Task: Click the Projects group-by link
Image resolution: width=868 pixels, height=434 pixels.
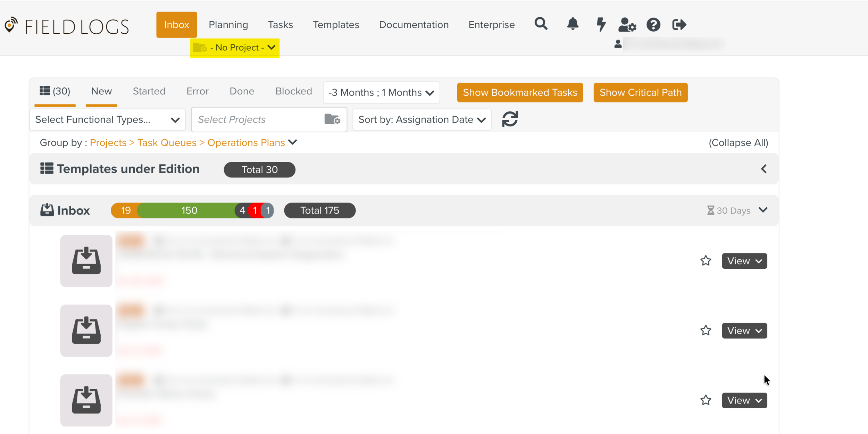Action: 108,143
